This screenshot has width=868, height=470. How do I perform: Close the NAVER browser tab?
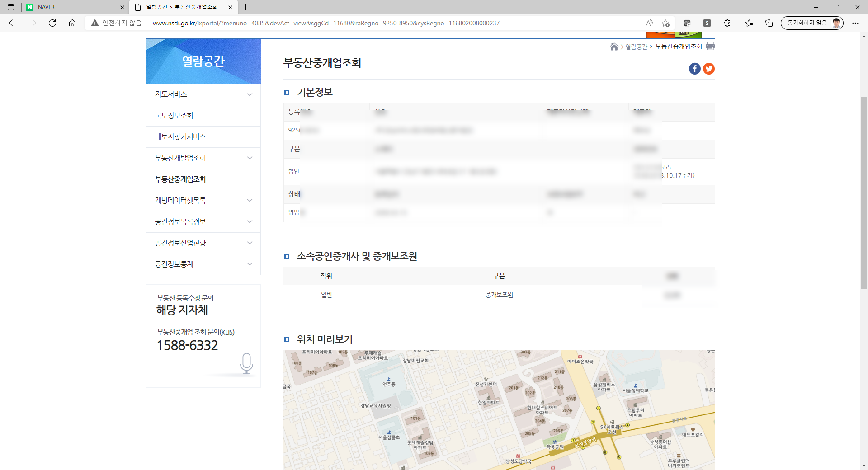122,7
